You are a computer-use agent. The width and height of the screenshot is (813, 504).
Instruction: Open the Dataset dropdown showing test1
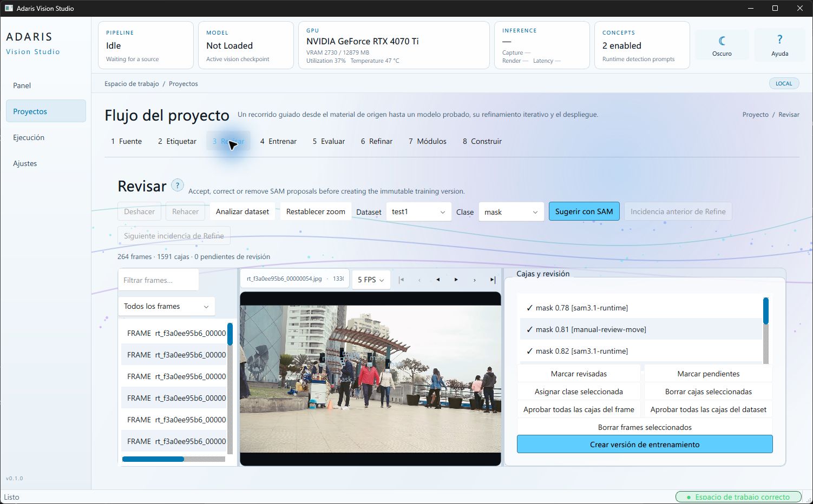(x=419, y=212)
